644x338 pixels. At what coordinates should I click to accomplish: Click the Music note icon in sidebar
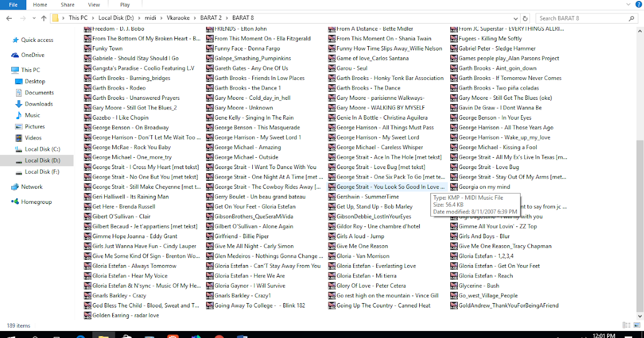tap(19, 115)
